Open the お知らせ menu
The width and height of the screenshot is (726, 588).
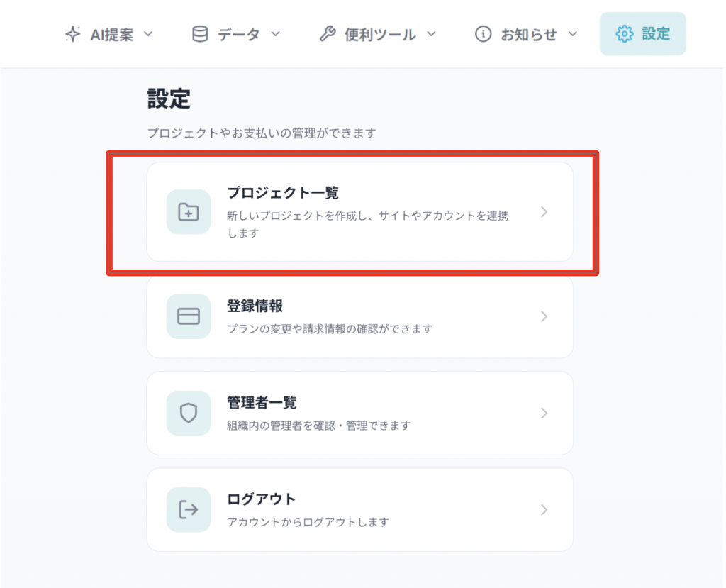pyautogui.click(x=528, y=34)
